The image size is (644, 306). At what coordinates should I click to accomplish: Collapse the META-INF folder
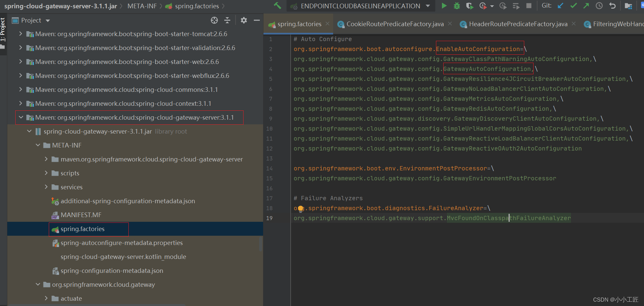(x=38, y=145)
